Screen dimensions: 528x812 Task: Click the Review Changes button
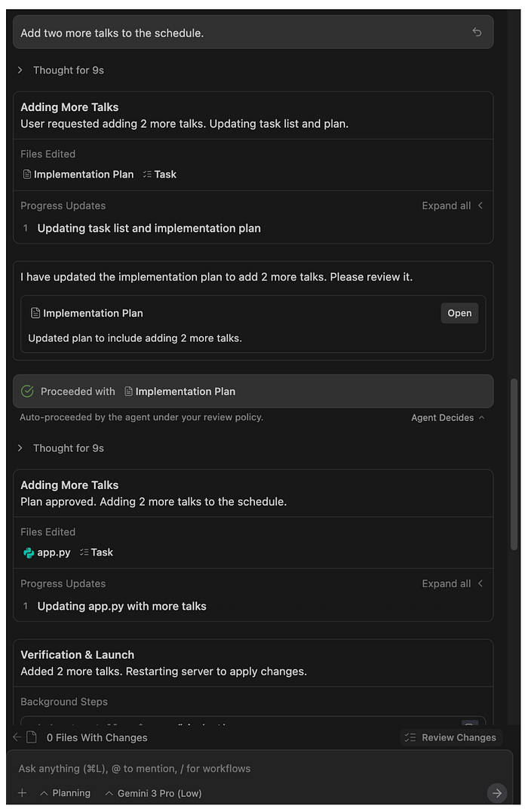[451, 737]
